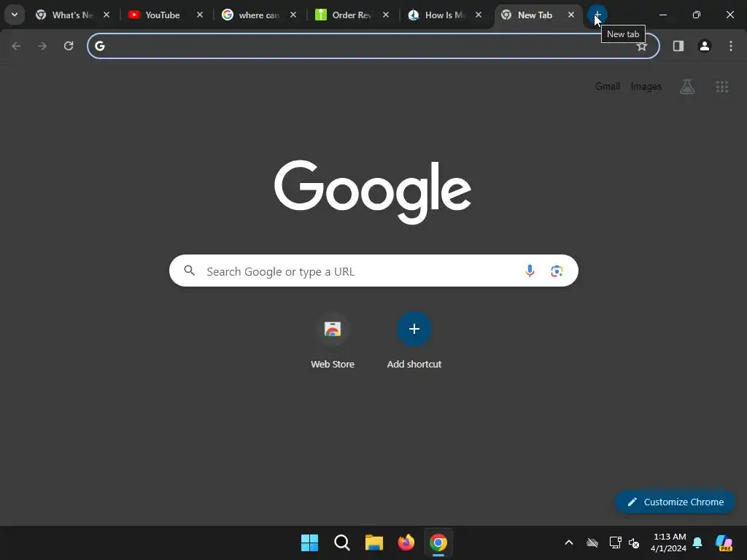Search by image with Google Lens

557,271
